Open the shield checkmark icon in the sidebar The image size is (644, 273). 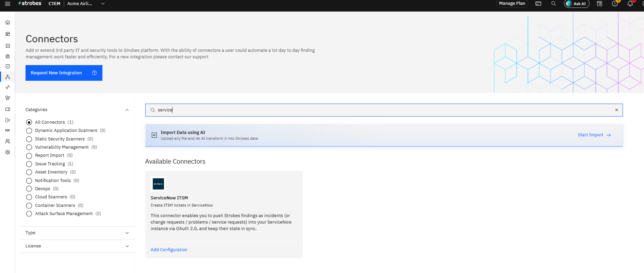7,66
